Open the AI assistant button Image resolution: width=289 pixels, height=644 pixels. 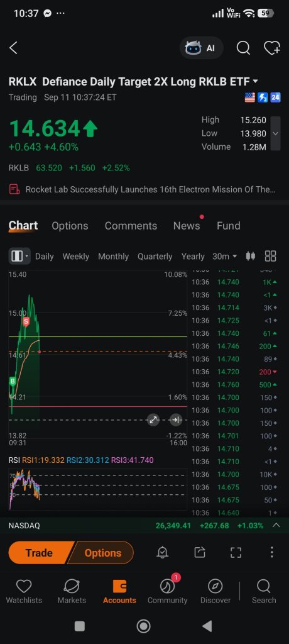201,48
